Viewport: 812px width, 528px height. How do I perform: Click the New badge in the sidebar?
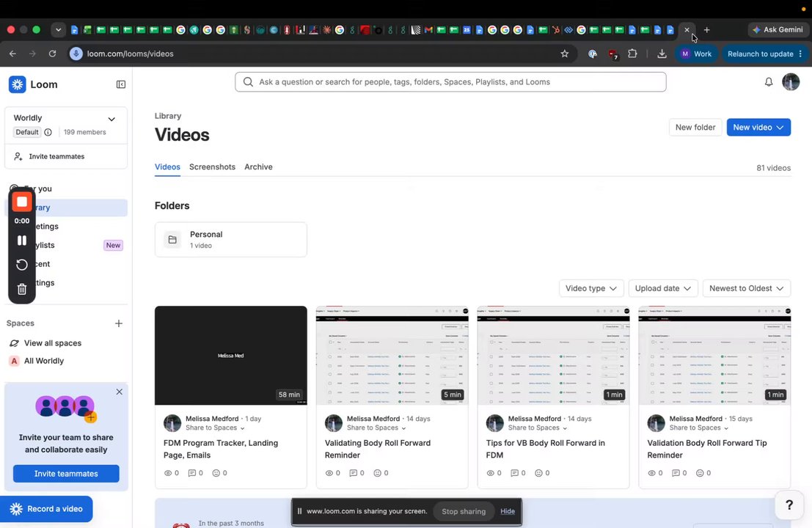tap(114, 246)
